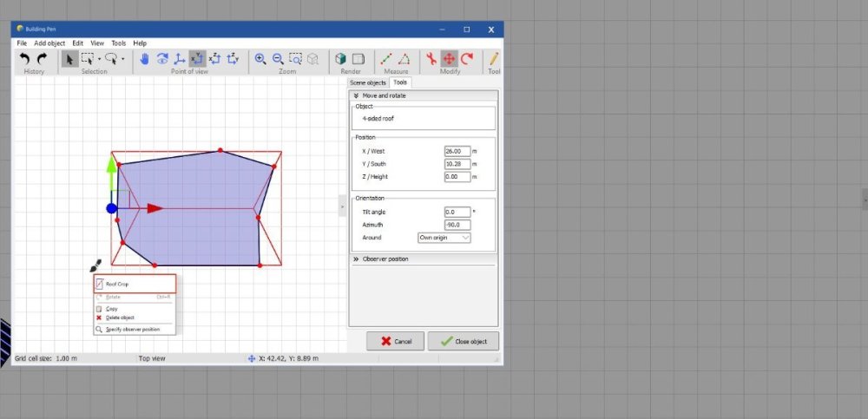Select the arrow pointer selection tool
Image resolution: width=868 pixels, height=419 pixels.
coord(69,59)
